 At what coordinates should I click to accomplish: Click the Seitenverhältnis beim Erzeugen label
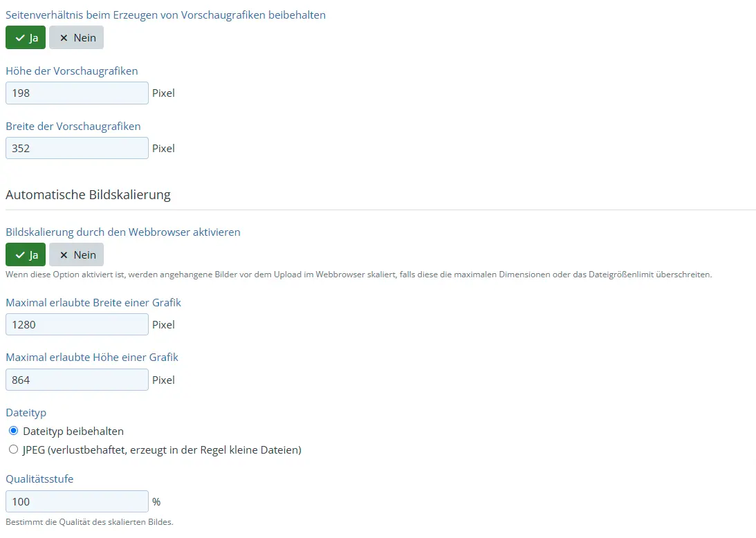pos(165,15)
